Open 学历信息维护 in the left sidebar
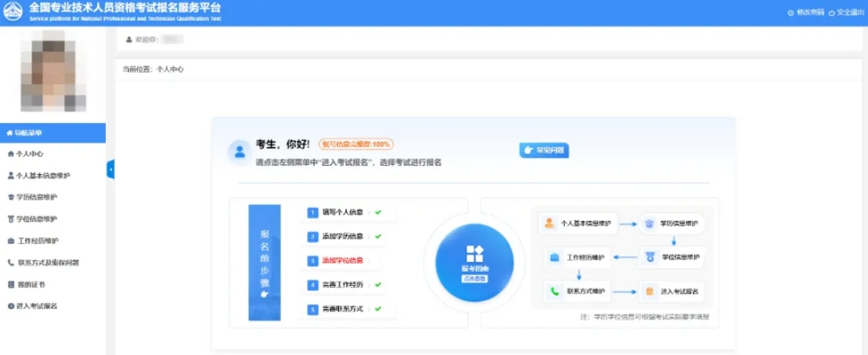 coord(32,197)
